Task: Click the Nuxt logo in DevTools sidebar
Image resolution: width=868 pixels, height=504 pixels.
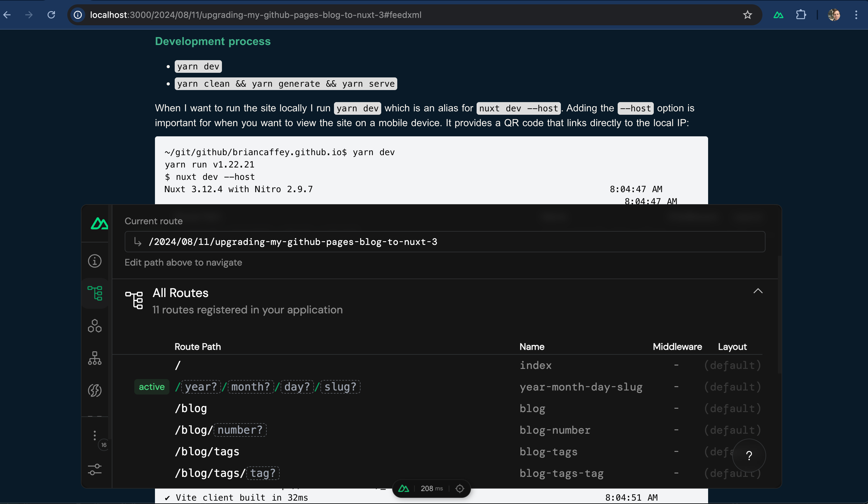Action: pyautogui.click(x=99, y=223)
